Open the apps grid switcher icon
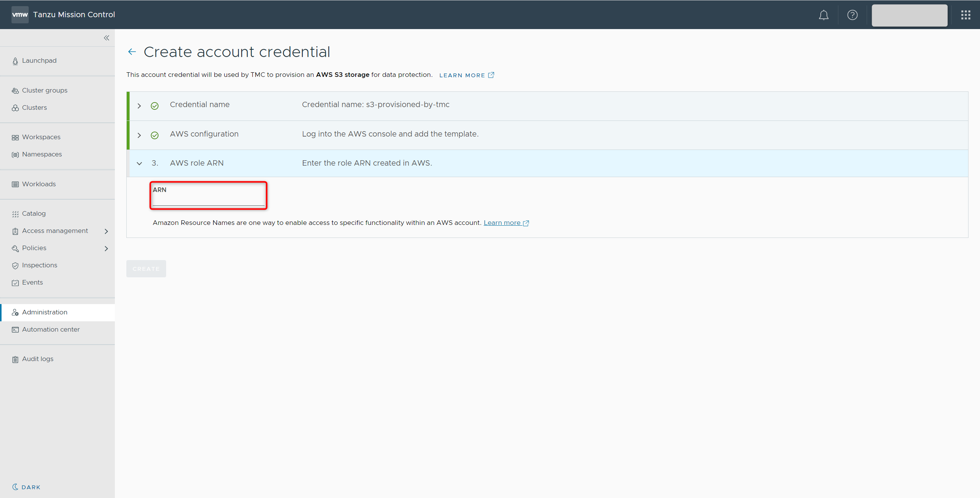The width and height of the screenshot is (980, 498). (x=965, y=15)
